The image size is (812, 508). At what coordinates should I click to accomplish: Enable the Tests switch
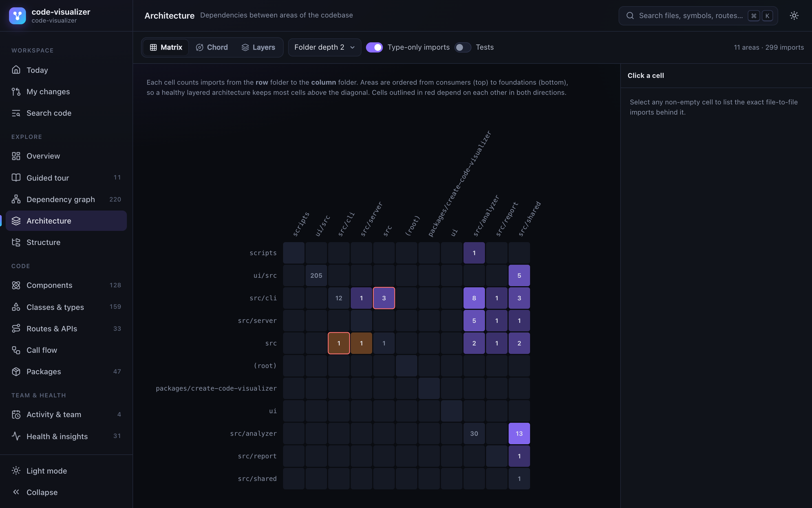463,47
